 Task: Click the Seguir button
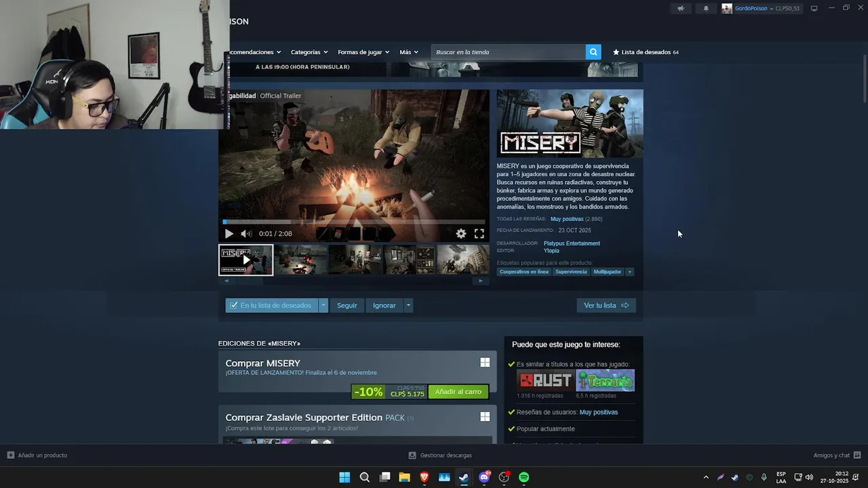347,306
